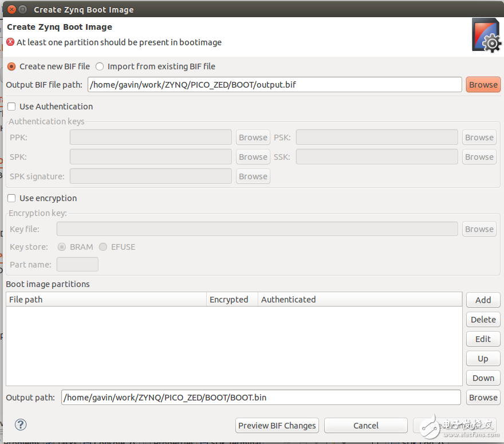Minimize the dialog from the title bar
The image size is (504, 444).
pyautogui.click(x=22, y=9)
